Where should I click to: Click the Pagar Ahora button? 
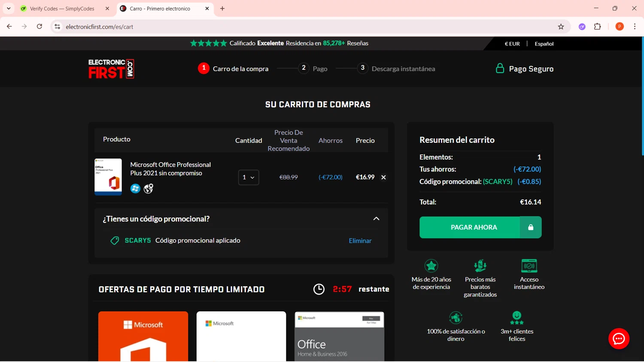click(x=480, y=227)
